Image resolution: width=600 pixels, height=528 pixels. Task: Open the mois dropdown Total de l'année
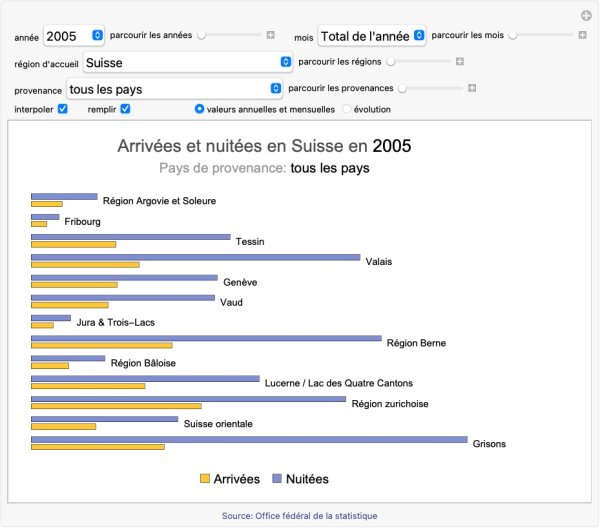[372, 36]
